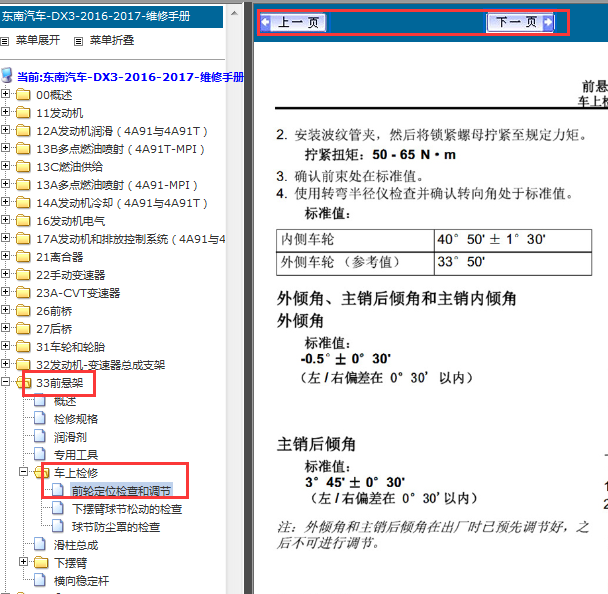This screenshot has width=608, height=594.
Task: Select 33前悬架 in the tree
Action: (x=59, y=383)
